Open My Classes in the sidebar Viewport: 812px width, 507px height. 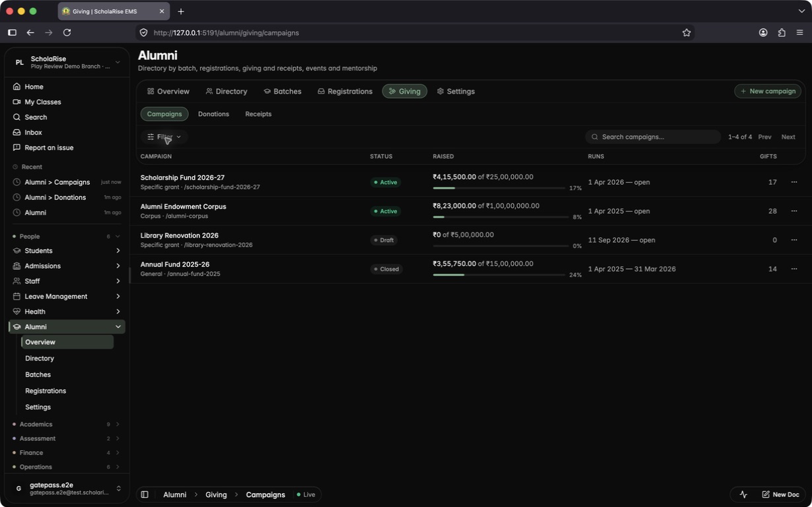coord(67,102)
